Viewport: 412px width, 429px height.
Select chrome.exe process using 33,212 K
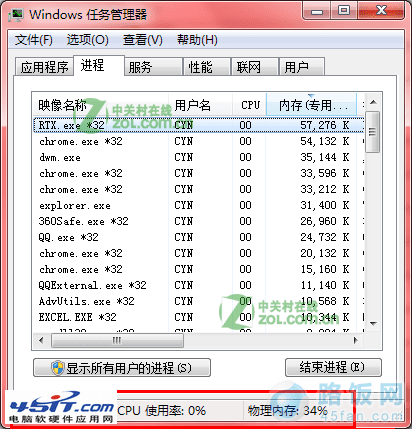[199, 189]
